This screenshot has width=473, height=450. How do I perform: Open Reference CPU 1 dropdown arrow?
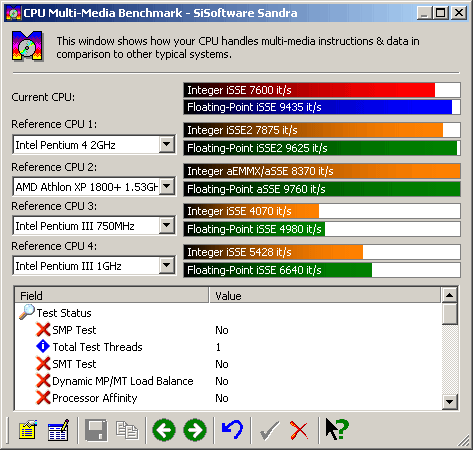click(x=166, y=145)
